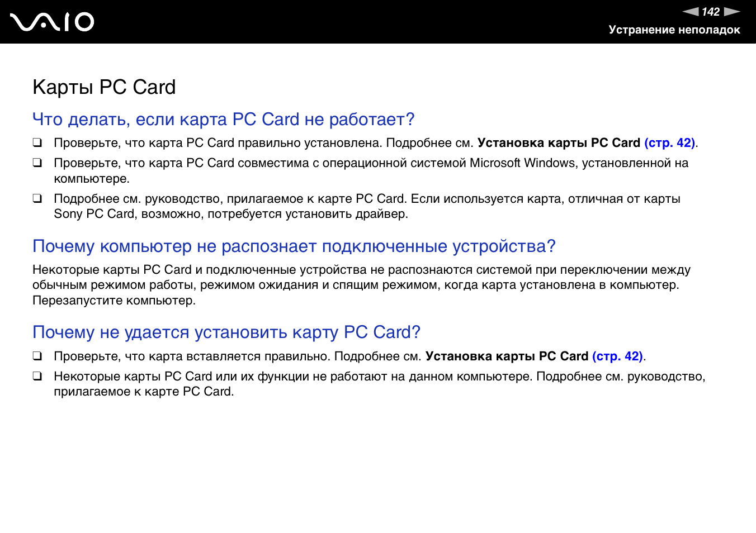Open the (стр. 42) link in the last section
This screenshot has width=756, height=533.
click(618, 356)
